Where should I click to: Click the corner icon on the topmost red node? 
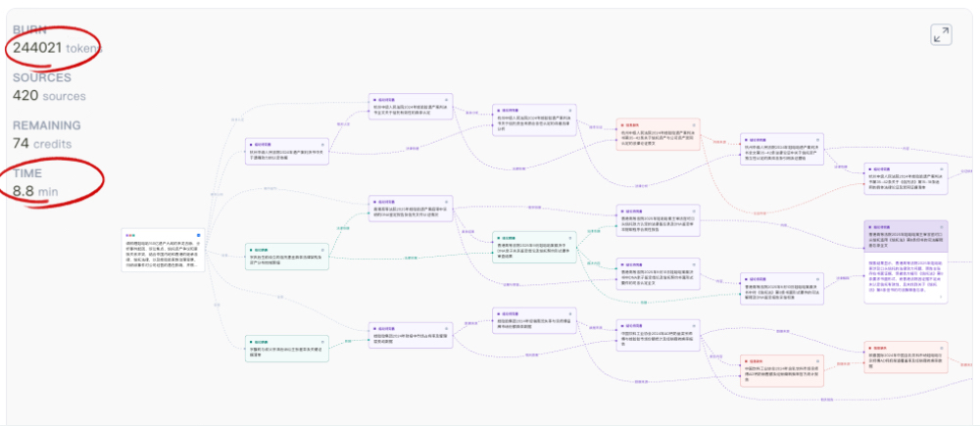coord(695,124)
